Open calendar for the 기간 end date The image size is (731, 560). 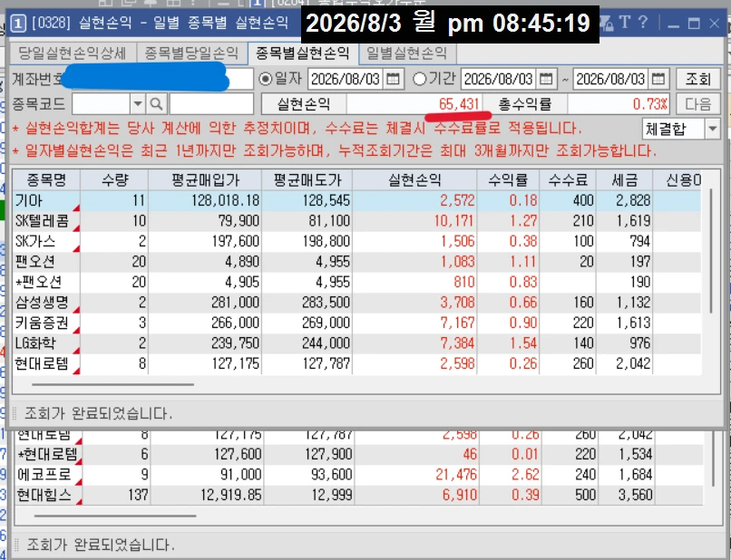pyautogui.click(x=658, y=79)
